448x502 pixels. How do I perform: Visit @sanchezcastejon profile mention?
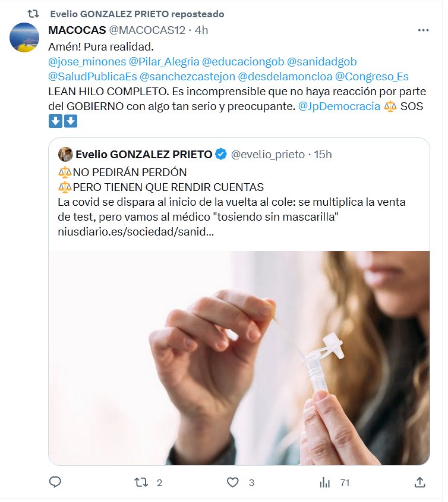coord(187,77)
